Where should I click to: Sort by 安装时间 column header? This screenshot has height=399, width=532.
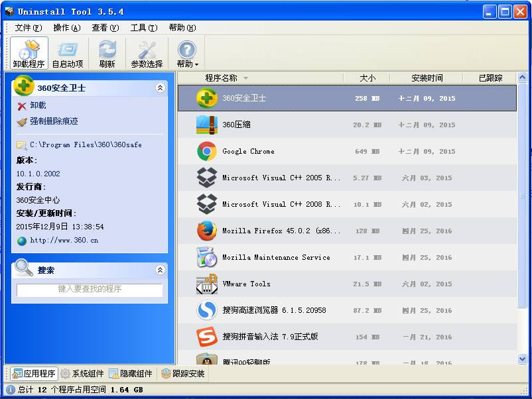pos(427,78)
